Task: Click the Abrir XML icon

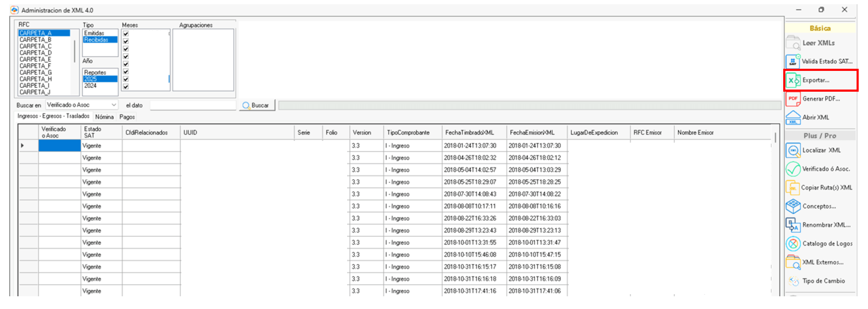Action: pos(793,118)
